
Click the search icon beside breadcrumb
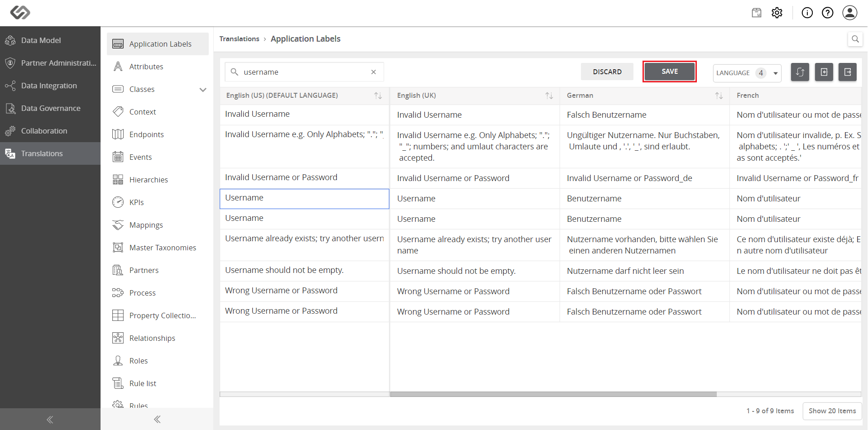855,39
